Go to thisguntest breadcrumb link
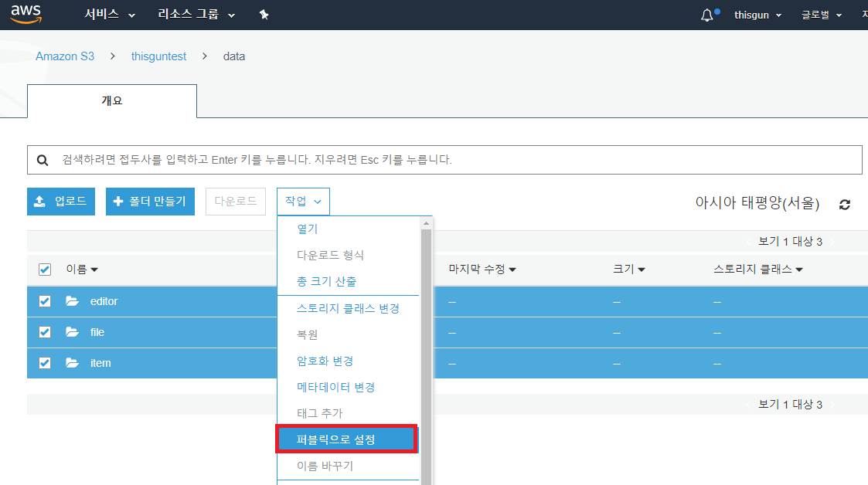868x485 pixels. click(x=158, y=56)
